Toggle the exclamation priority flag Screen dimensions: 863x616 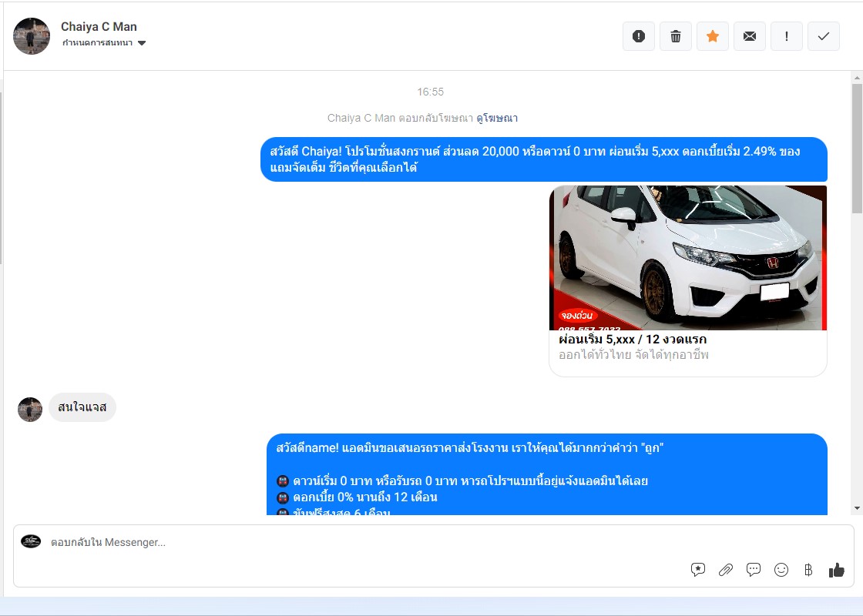[x=787, y=36]
